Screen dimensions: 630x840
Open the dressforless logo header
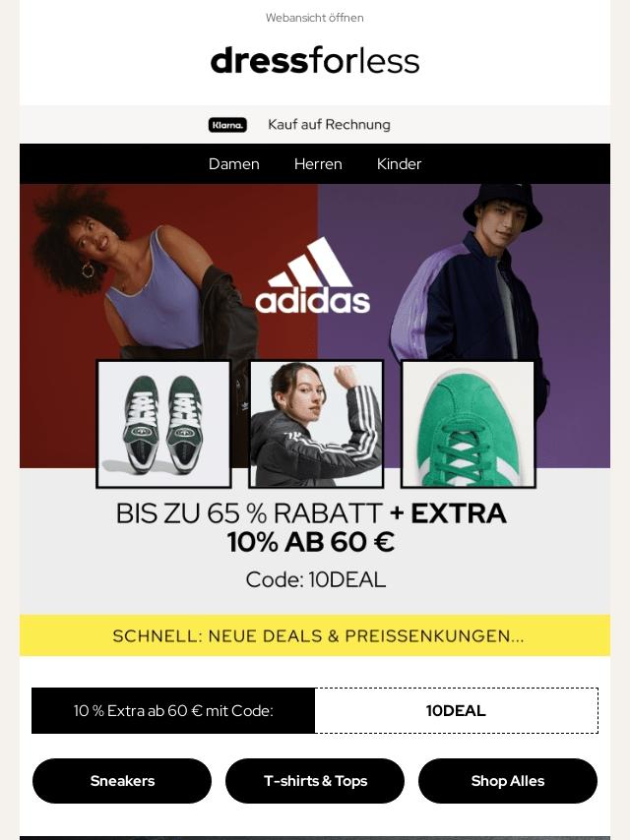coord(315,61)
